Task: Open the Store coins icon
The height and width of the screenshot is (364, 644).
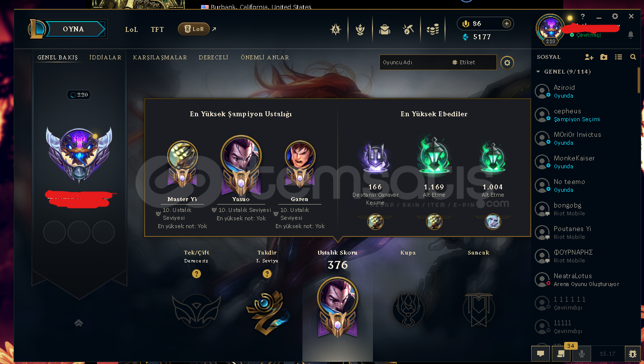Action: pos(432,29)
